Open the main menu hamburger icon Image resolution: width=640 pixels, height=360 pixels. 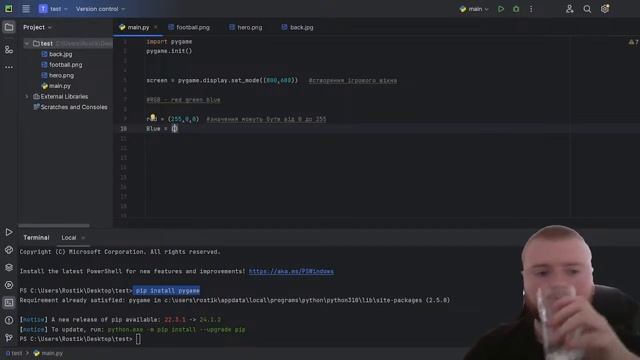pyautogui.click(x=26, y=9)
